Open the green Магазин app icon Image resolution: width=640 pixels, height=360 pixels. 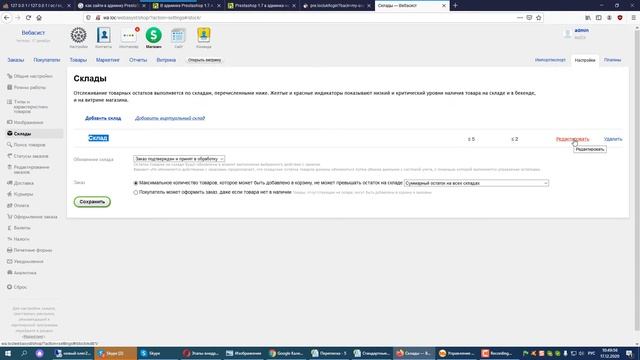click(x=153, y=36)
